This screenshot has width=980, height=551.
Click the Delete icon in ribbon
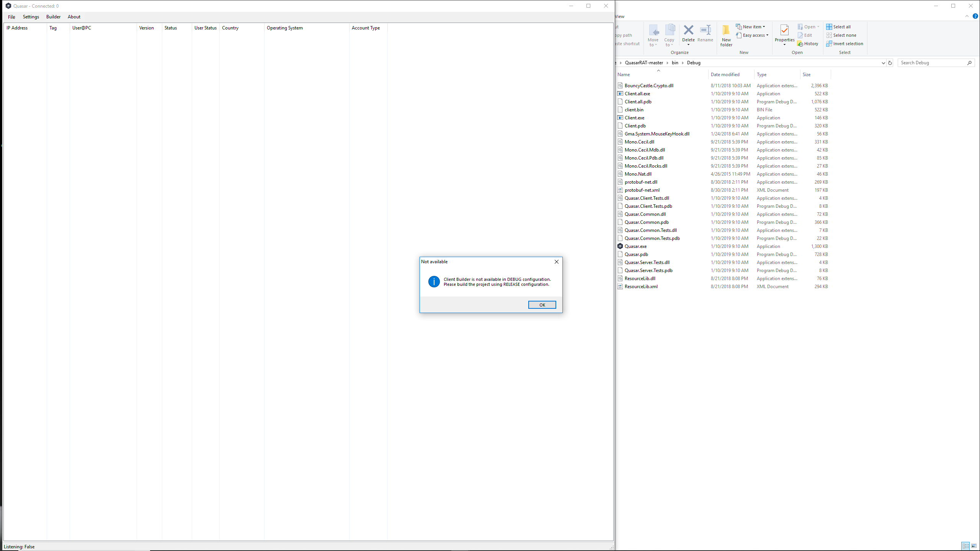click(x=688, y=31)
